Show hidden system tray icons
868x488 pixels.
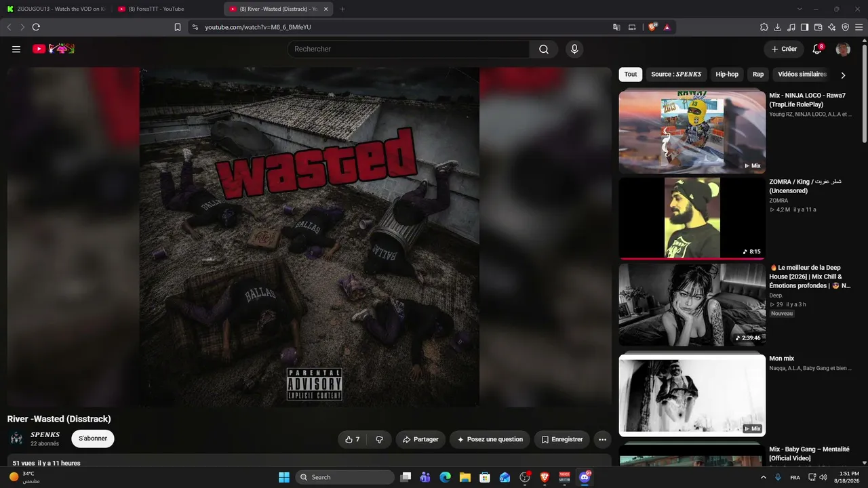coord(764,477)
